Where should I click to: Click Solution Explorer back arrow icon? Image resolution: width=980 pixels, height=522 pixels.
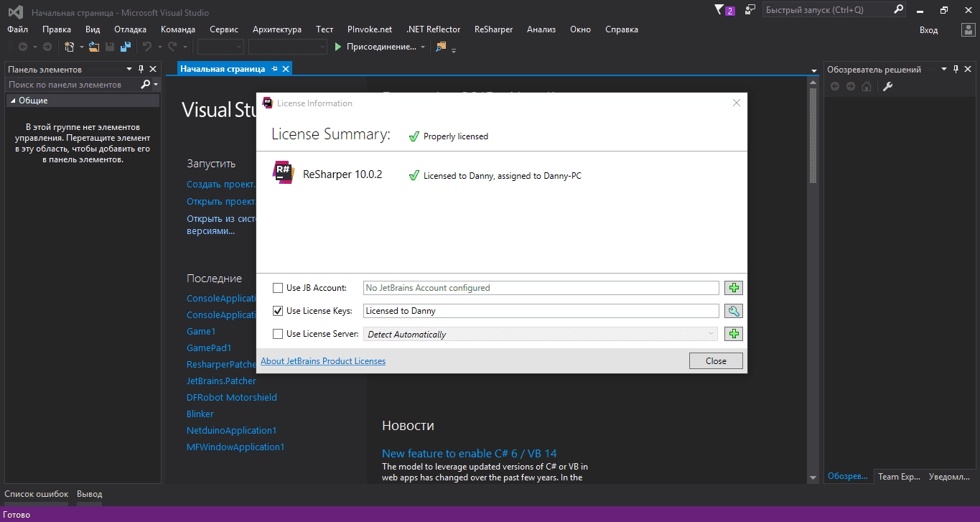835,86
